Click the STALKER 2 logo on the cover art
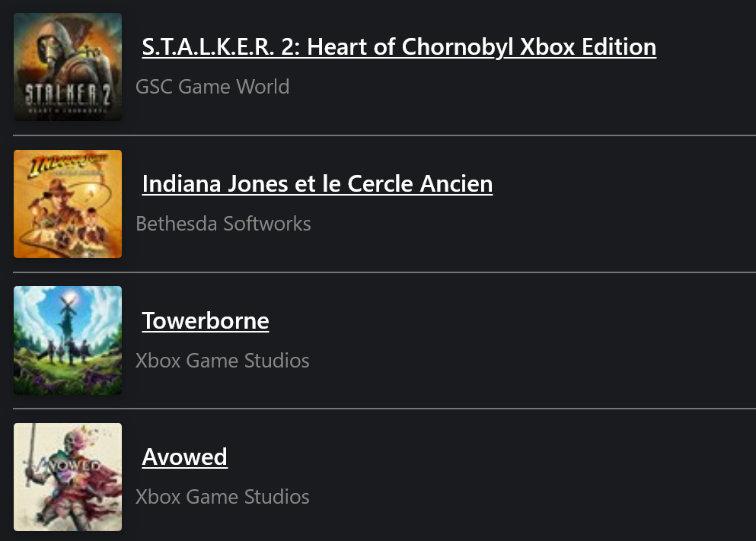This screenshot has width=756, height=541. point(68,95)
